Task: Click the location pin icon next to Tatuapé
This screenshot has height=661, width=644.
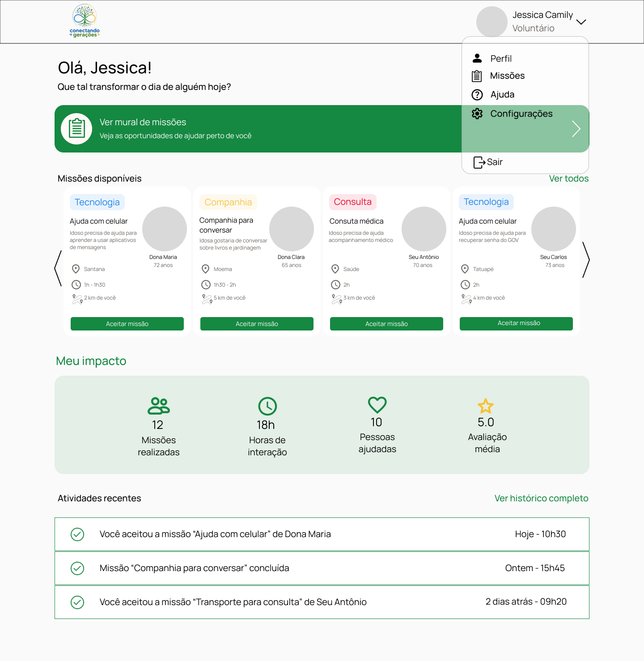Action: coord(465,269)
